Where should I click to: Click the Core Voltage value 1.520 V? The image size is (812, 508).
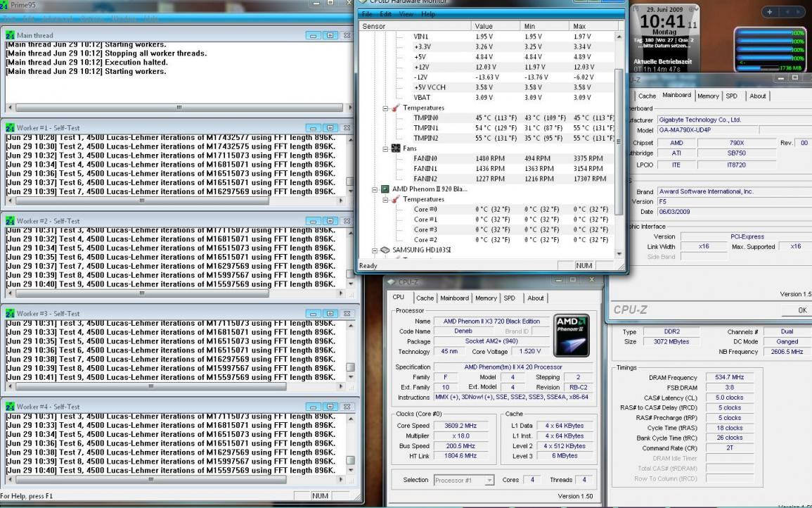click(530, 352)
